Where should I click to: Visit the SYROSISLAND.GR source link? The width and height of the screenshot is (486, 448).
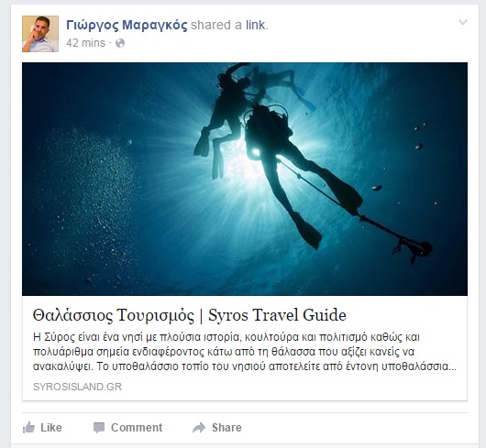78,387
